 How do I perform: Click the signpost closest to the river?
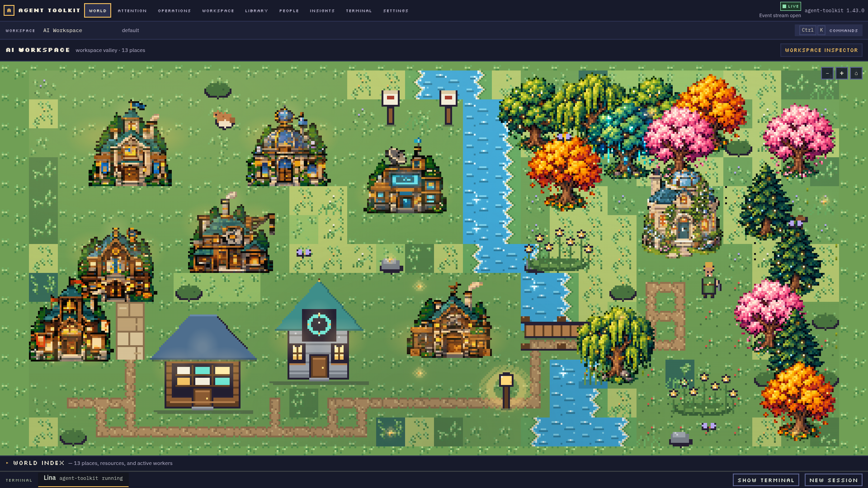click(x=448, y=107)
